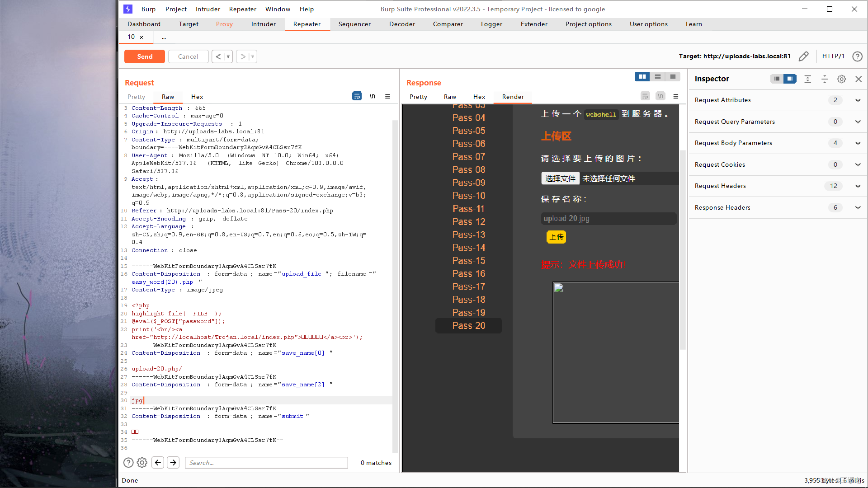Expand Request Cookies section
The width and height of the screenshot is (868, 488).
(x=858, y=164)
